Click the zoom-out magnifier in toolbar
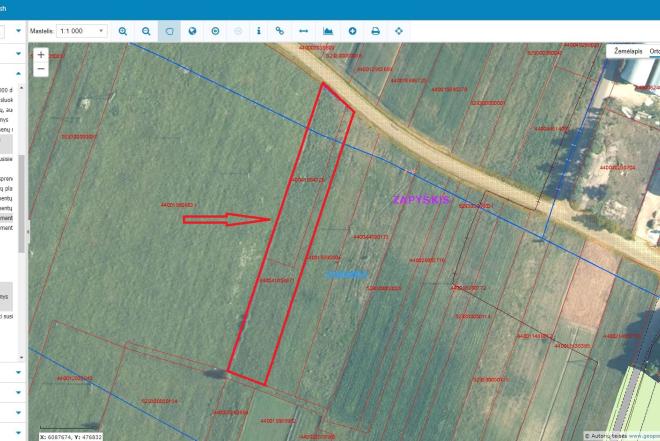 (146, 31)
